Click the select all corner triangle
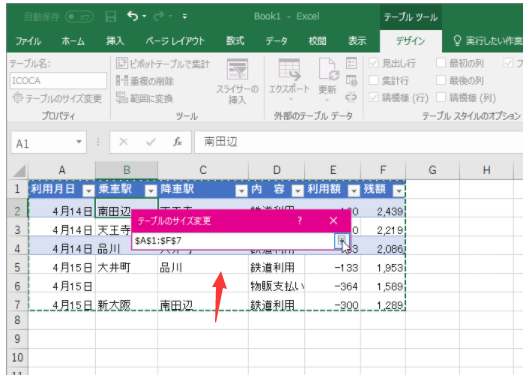 point(19,171)
